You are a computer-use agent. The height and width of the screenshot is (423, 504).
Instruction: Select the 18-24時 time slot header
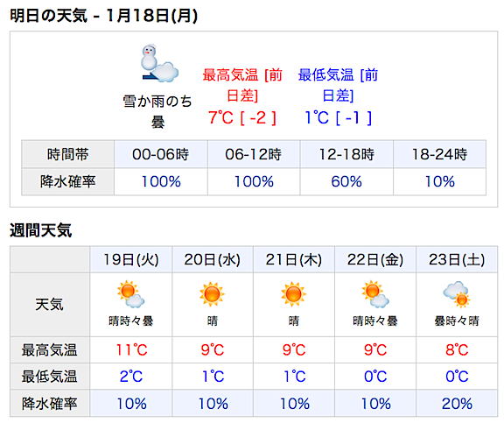point(440,154)
